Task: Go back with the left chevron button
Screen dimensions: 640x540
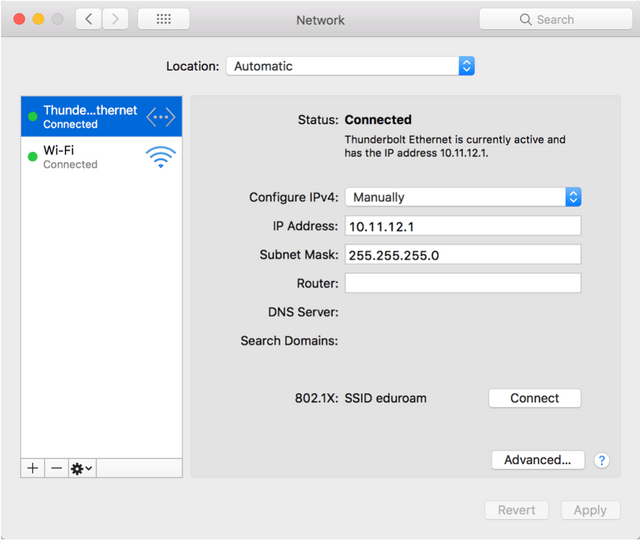Action: 89,19
